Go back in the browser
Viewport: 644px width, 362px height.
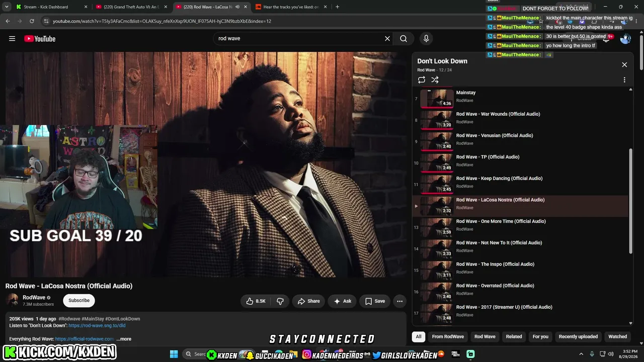click(8, 21)
